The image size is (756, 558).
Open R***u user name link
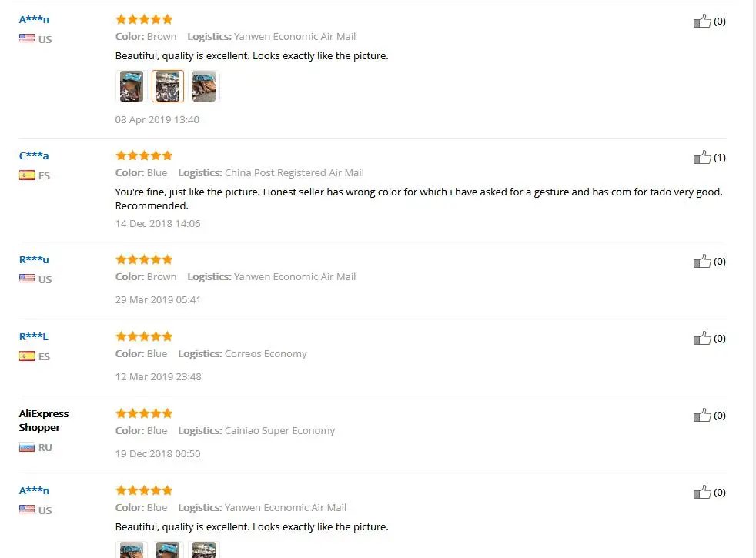click(34, 259)
